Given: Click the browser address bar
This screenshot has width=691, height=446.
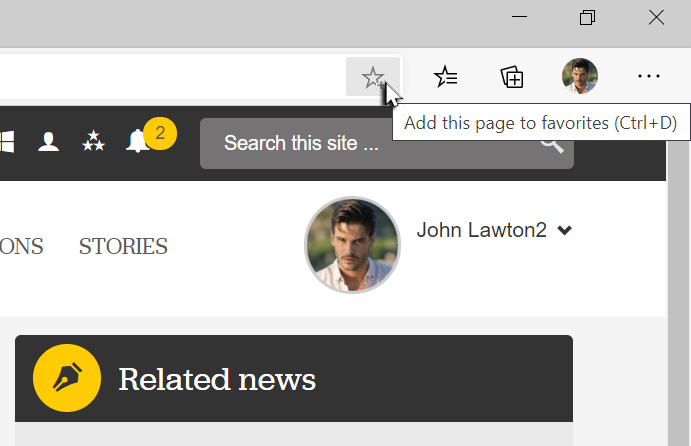Looking at the screenshot, I should pos(170,77).
